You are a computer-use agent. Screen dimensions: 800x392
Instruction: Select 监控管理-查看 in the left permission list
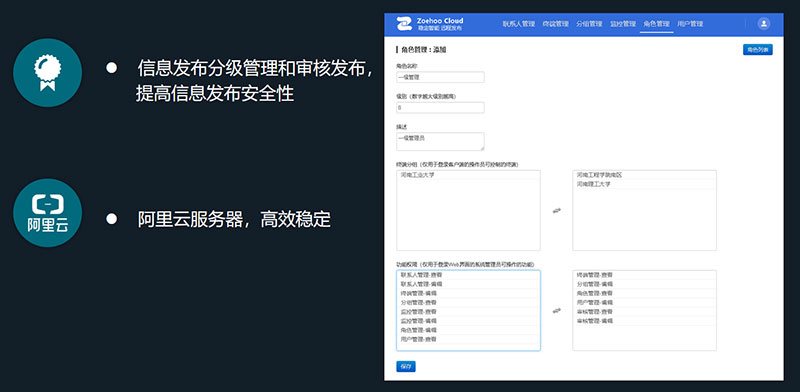point(468,312)
